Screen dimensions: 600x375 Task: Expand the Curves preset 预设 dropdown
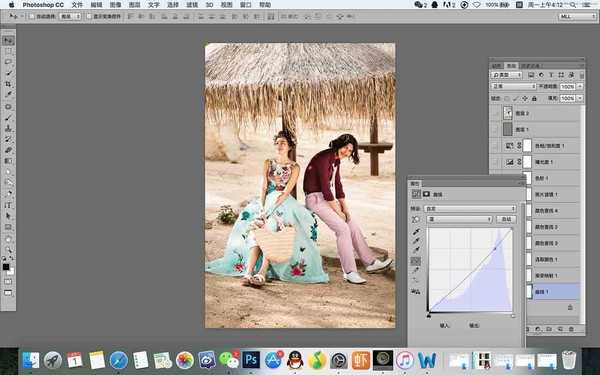[x=471, y=209]
